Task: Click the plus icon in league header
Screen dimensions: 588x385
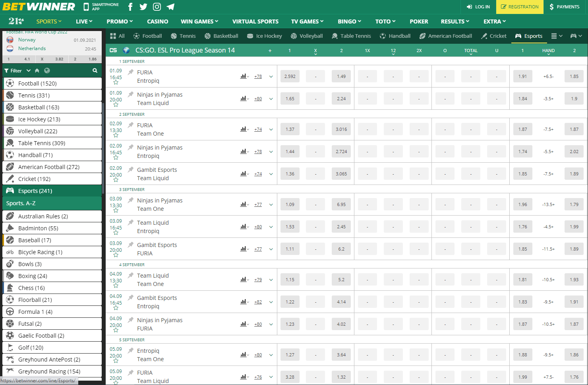Action: point(270,51)
